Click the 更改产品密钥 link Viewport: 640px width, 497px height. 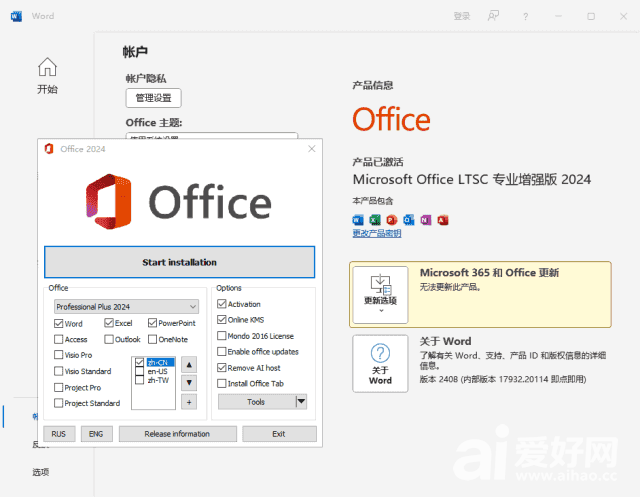coord(377,233)
